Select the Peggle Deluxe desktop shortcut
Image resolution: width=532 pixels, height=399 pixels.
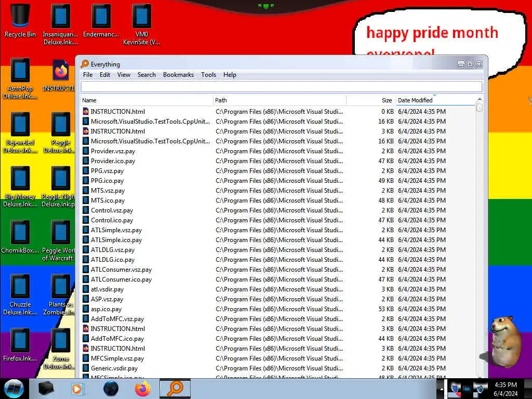coord(60,132)
